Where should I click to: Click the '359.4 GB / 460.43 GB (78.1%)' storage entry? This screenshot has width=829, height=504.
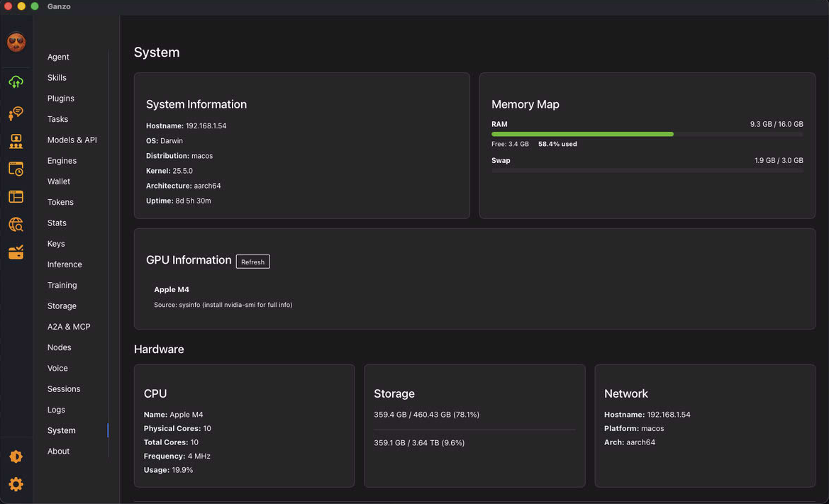[427, 415]
